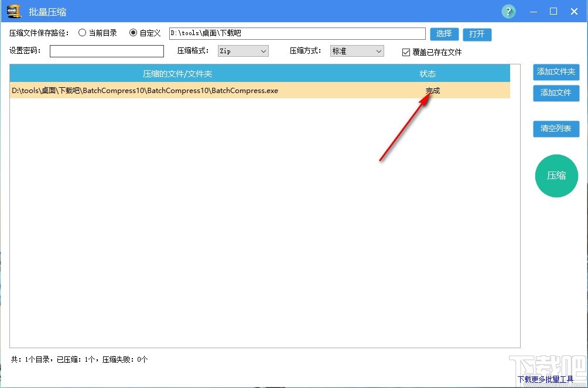Minimize the 批量压缩 window

534,12
